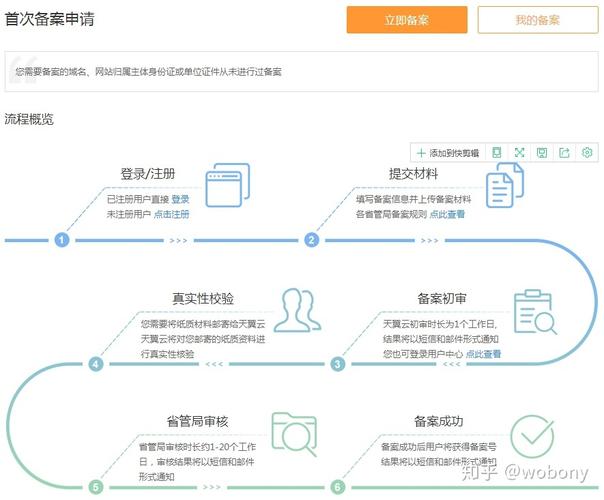This screenshot has width=604, height=500.
Task: Click the 流程概览 section heading
Action: 29,119
